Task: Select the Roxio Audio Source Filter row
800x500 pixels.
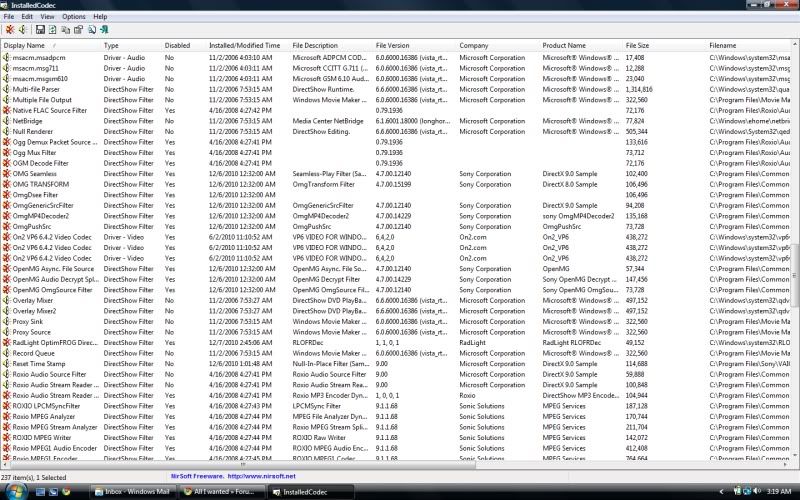Action: point(396,374)
